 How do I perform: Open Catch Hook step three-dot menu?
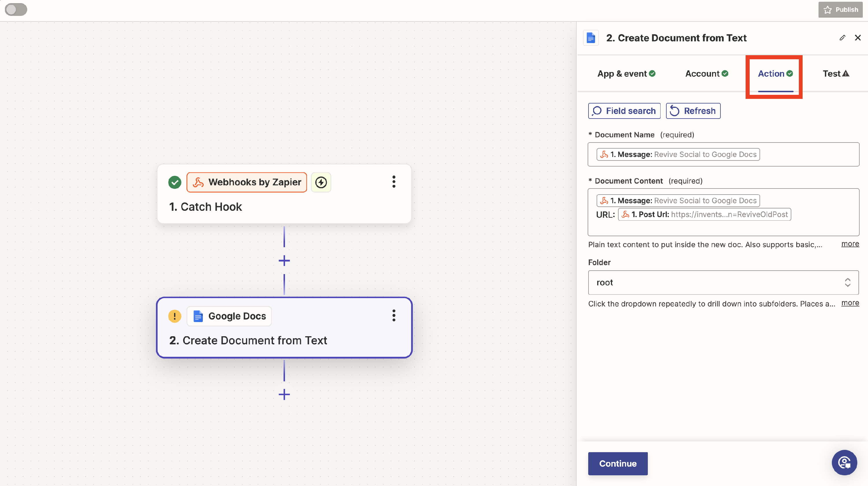pyautogui.click(x=393, y=182)
